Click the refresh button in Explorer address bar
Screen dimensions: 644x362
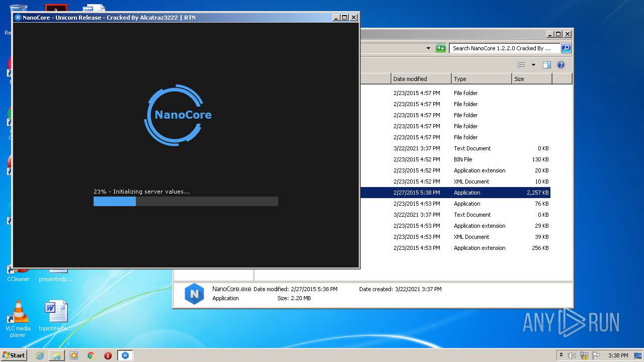tap(441, 48)
